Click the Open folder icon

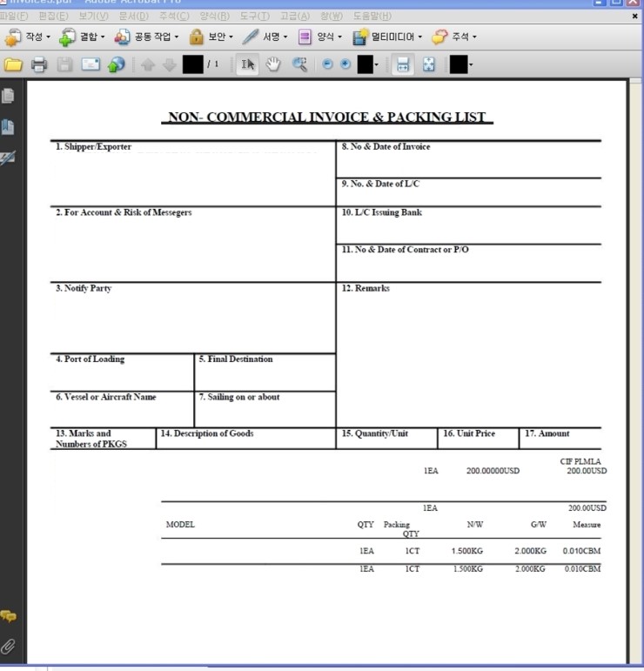tap(13, 64)
